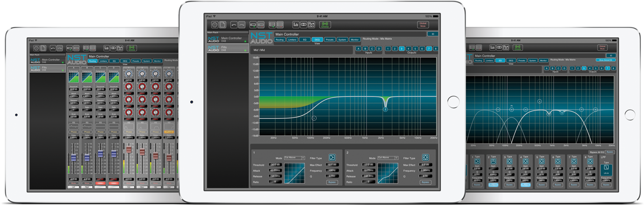Screen dimensions: 644x205
Task: Open settings gear on center iPad toolbar
Action: pos(215,25)
